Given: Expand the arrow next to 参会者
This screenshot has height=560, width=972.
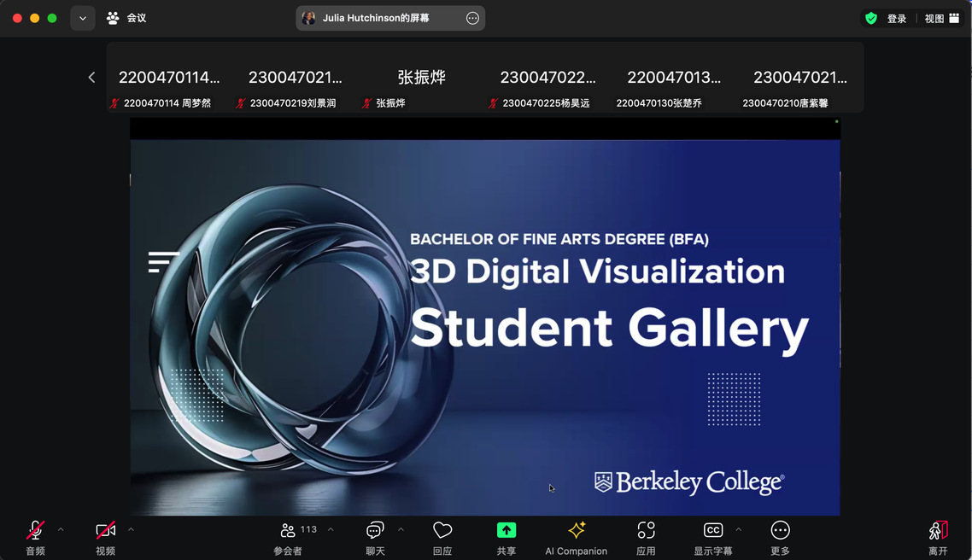Looking at the screenshot, I should pyautogui.click(x=331, y=530).
